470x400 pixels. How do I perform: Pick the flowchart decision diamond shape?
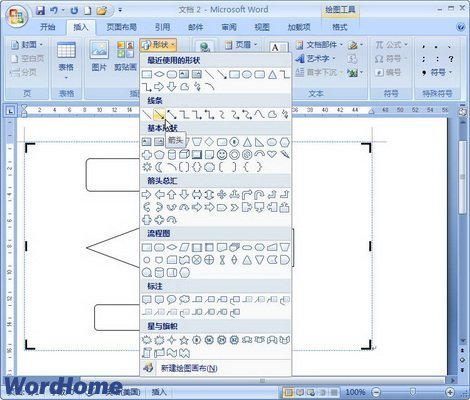pyautogui.click(x=172, y=247)
